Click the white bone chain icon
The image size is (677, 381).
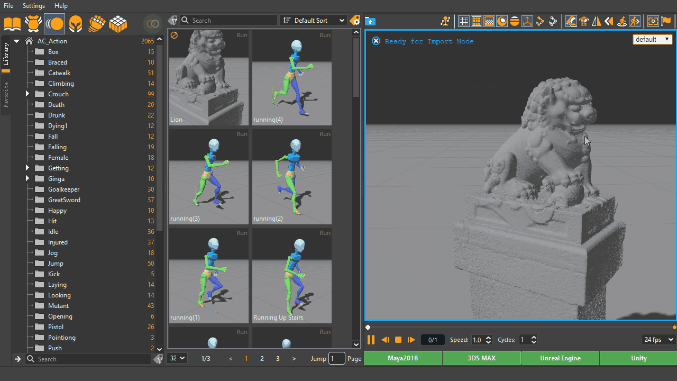553,21
